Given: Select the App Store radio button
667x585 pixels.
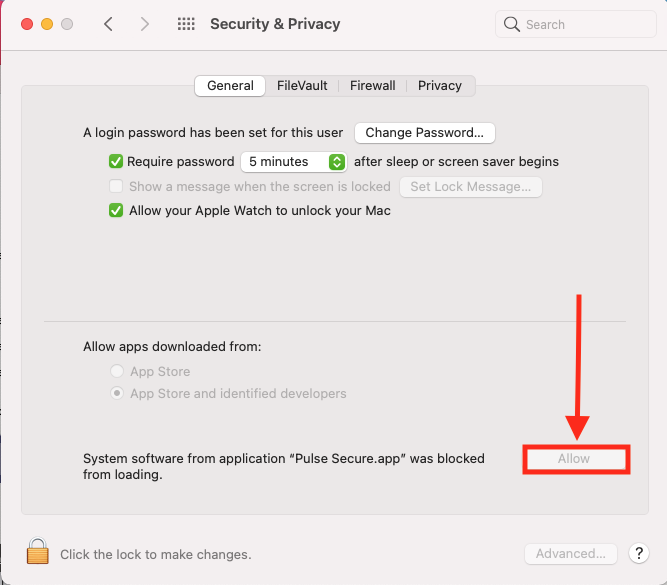Looking at the screenshot, I should pyautogui.click(x=118, y=371).
